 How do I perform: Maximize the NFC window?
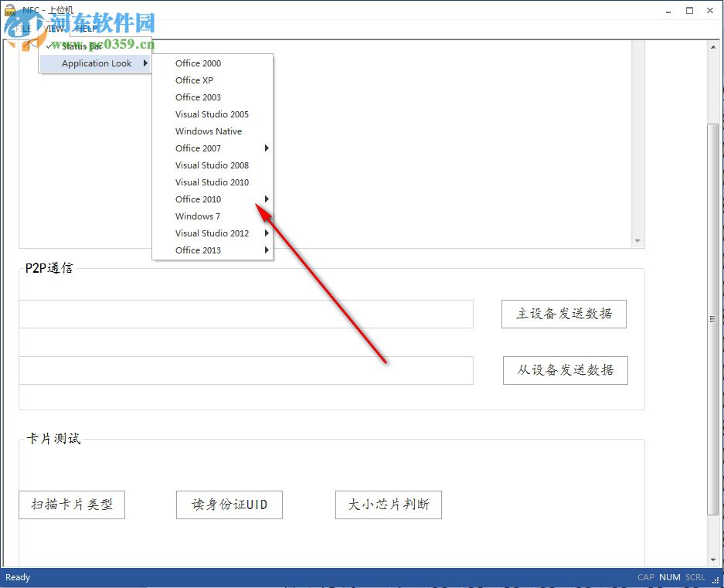689,11
